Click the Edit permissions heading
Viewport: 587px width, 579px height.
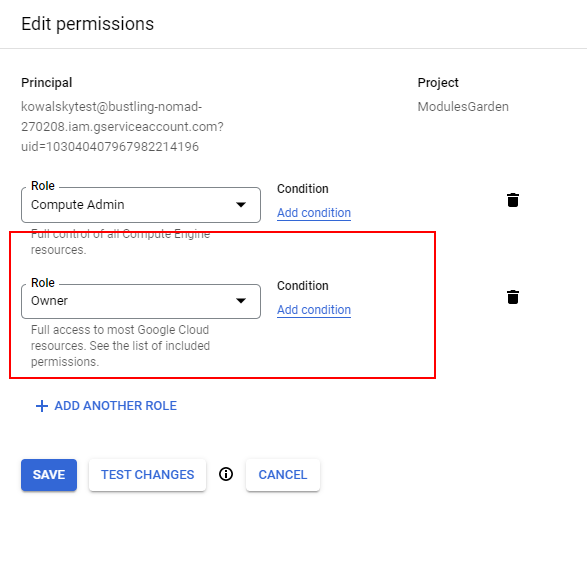pyautogui.click(x=88, y=24)
